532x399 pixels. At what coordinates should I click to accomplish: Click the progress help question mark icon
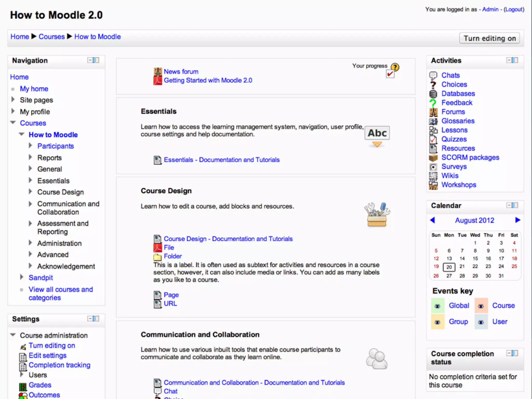tap(395, 67)
